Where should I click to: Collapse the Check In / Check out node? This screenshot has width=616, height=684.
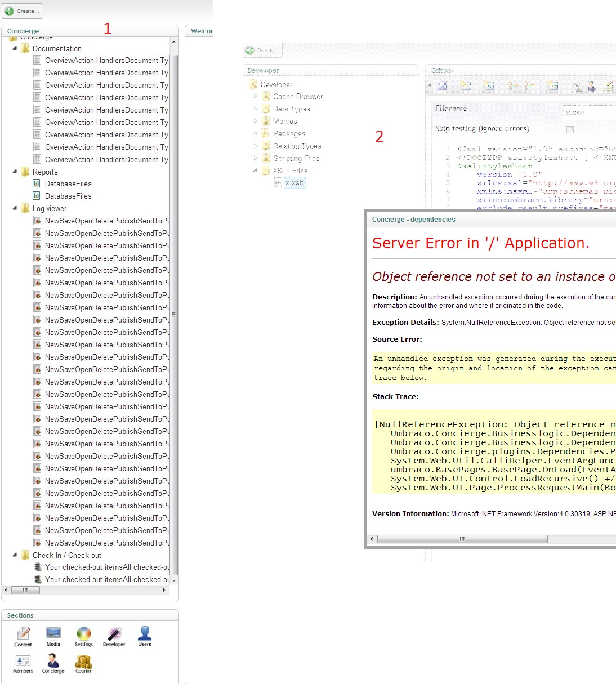tap(15, 555)
